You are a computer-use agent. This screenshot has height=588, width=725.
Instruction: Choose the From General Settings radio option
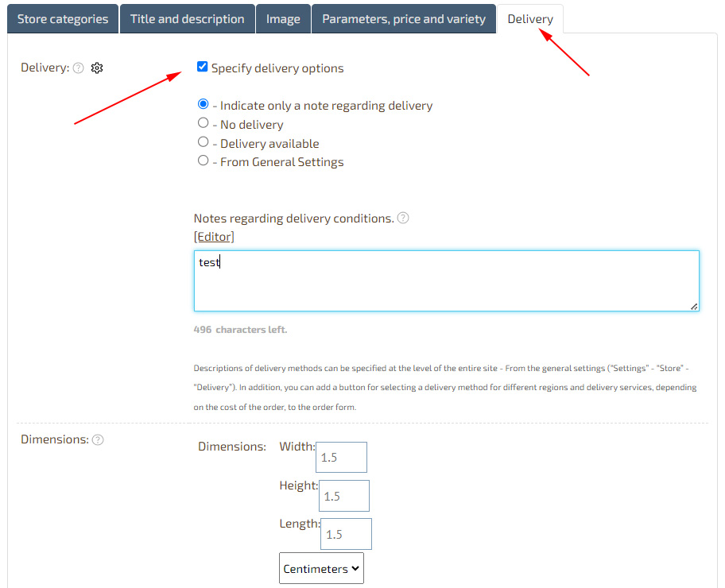(x=204, y=161)
